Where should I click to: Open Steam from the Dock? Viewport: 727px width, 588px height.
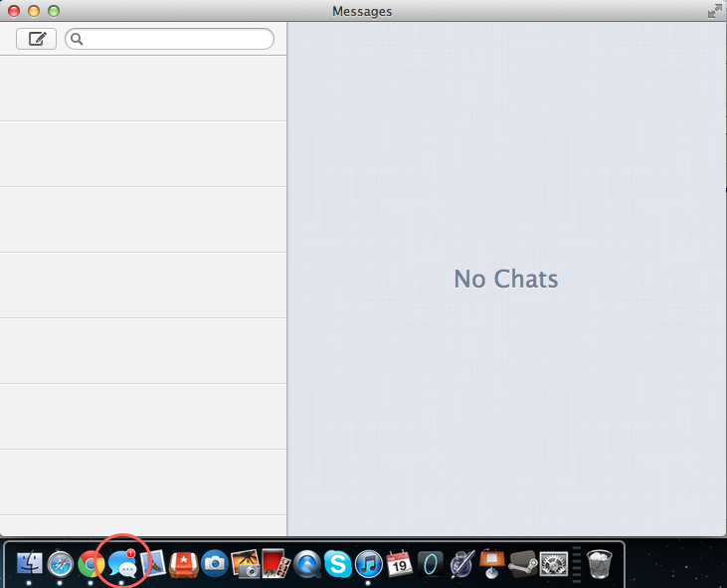(x=523, y=564)
